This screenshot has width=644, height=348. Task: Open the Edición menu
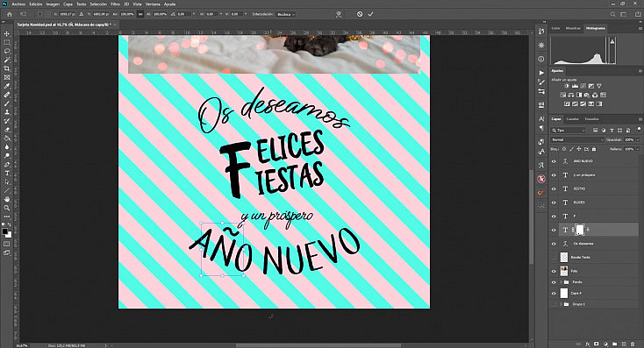point(36,4)
